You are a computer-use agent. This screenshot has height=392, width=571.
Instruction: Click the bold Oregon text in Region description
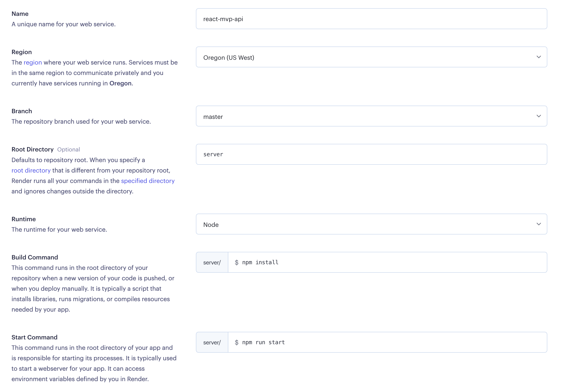point(120,83)
